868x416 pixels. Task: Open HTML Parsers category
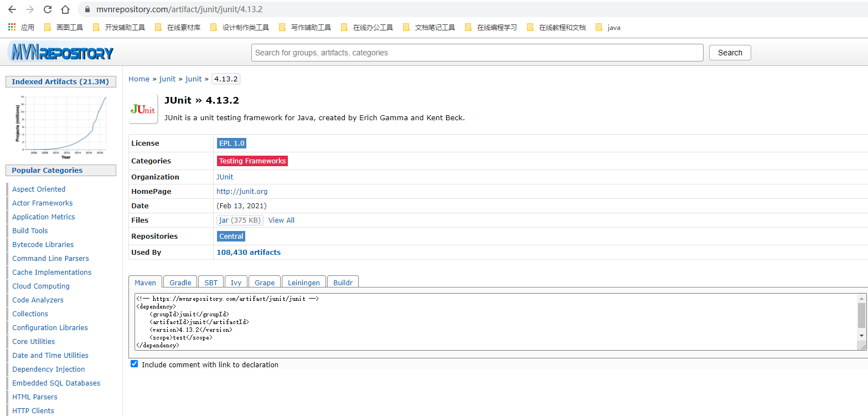(x=35, y=397)
